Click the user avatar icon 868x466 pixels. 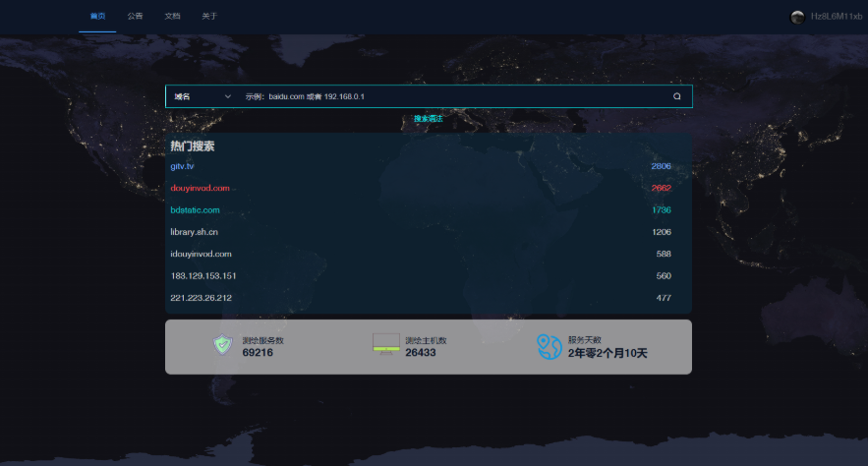(x=797, y=17)
